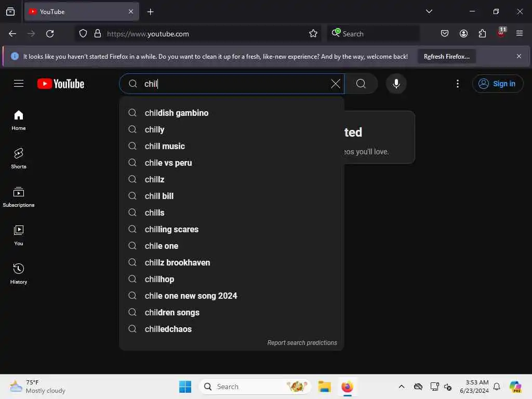Viewport: 532px width, 399px height.
Task: Choose 'children songs' suggestion
Action: (x=232, y=312)
